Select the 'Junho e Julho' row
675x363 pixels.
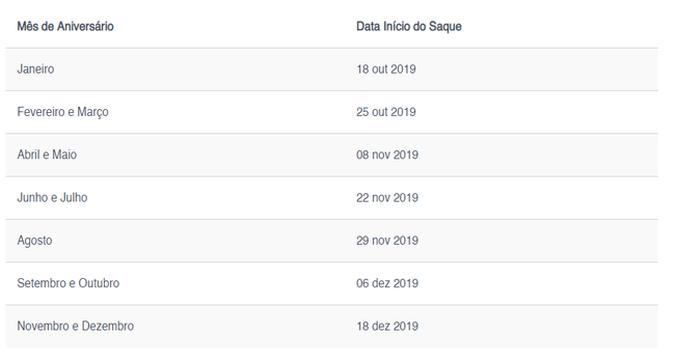331,198
